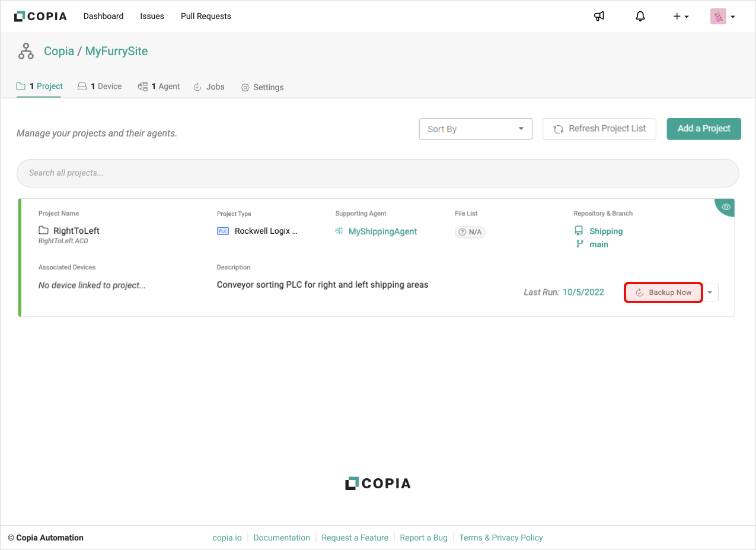Click the branch icon beside main
The height and width of the screenshot is (550, 756).
580,244
